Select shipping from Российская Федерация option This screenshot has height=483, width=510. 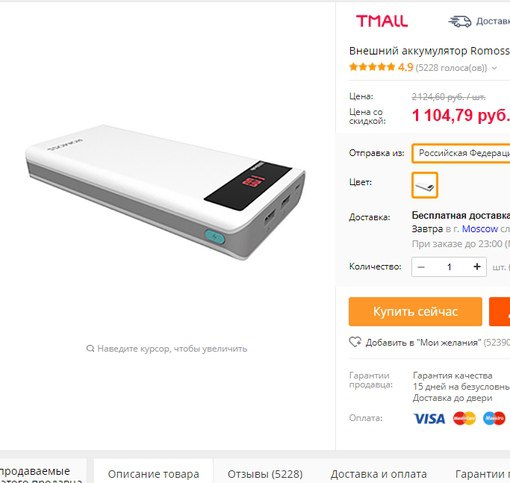(461, 153)
